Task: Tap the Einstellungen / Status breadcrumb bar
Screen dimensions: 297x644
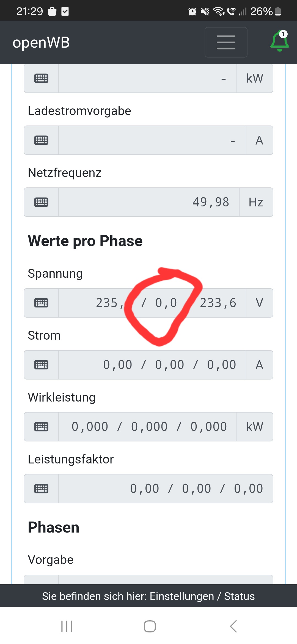Action: coord(148,596)
